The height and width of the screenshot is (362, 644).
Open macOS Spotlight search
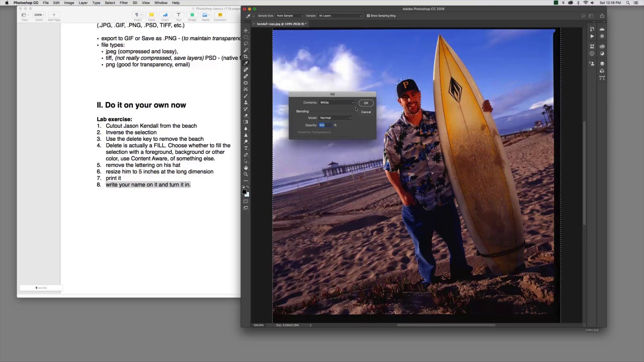point(629,3)
